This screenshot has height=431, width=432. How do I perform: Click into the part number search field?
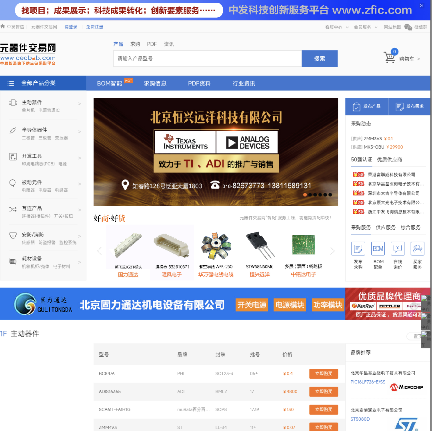[207, 59]
